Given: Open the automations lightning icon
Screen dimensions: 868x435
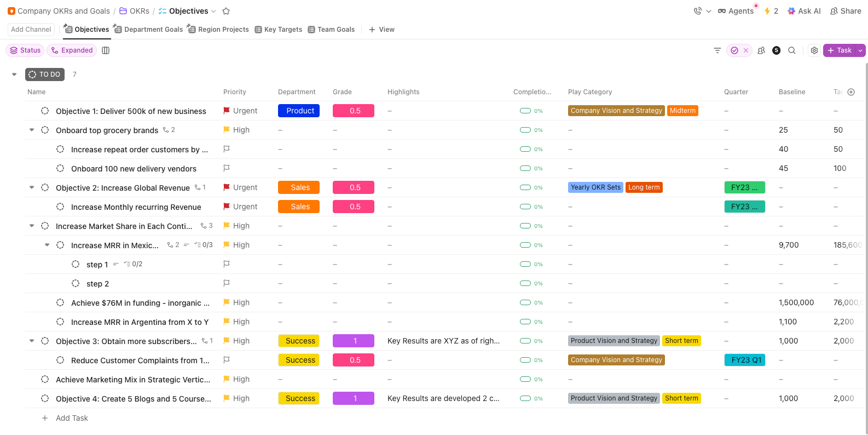Looking at the screenshot, I should point(767,11).
